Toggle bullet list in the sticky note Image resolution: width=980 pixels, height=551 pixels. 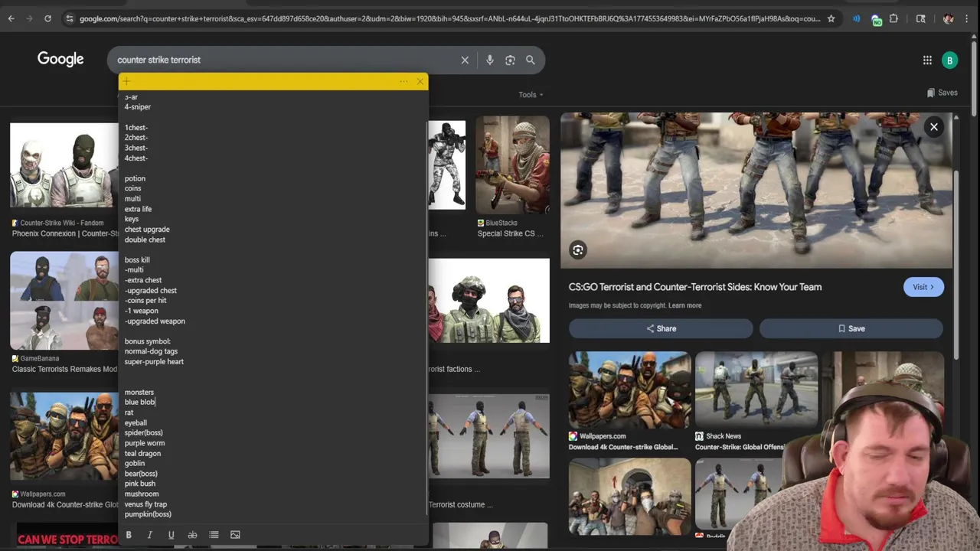point(214,535)
